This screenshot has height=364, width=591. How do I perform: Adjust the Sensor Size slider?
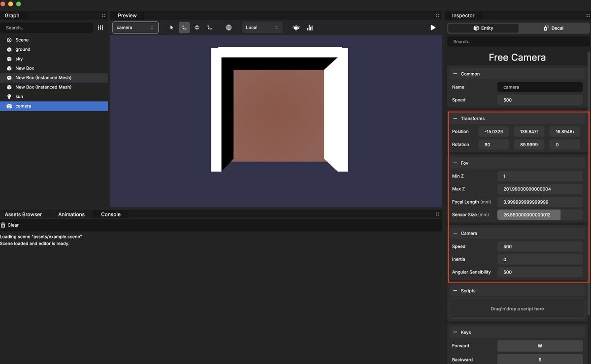coord(540,215)
